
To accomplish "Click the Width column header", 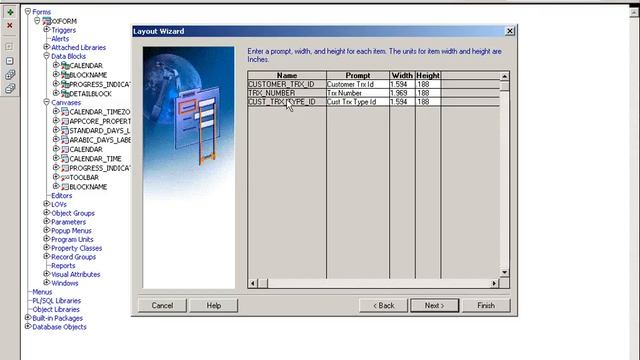I will click(x=402, y=76).
